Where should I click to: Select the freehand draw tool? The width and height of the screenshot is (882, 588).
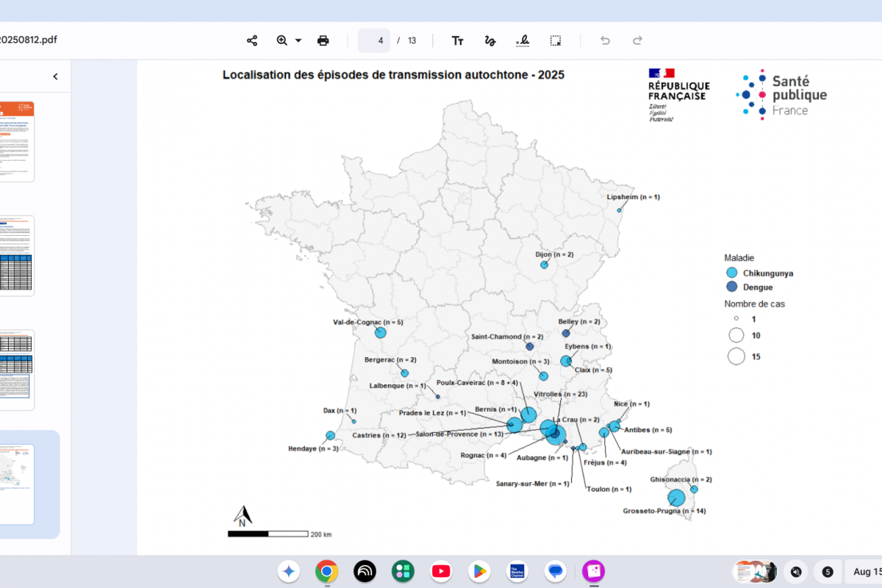coord(490,40)
